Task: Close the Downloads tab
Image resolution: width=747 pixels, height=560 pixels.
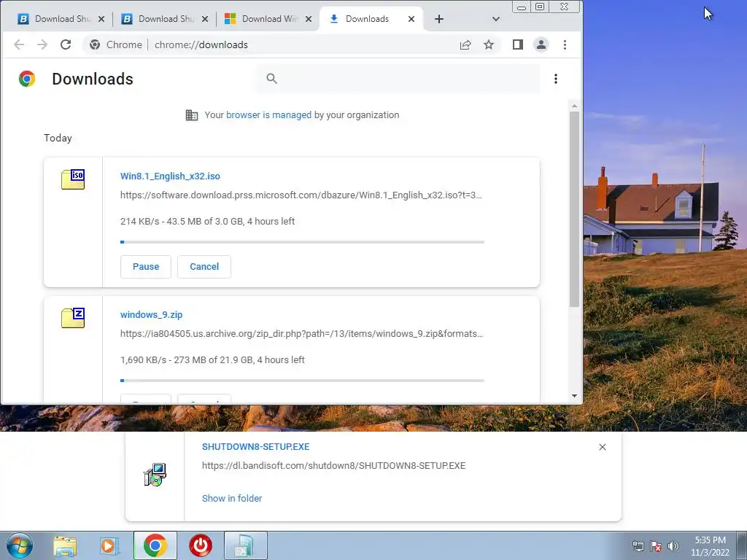Action: [411, 19]
